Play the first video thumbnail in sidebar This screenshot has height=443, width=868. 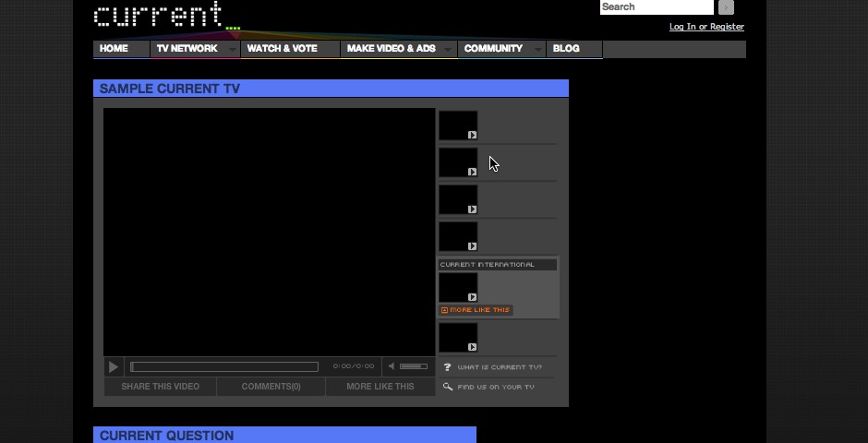click(x=458, y=126)
